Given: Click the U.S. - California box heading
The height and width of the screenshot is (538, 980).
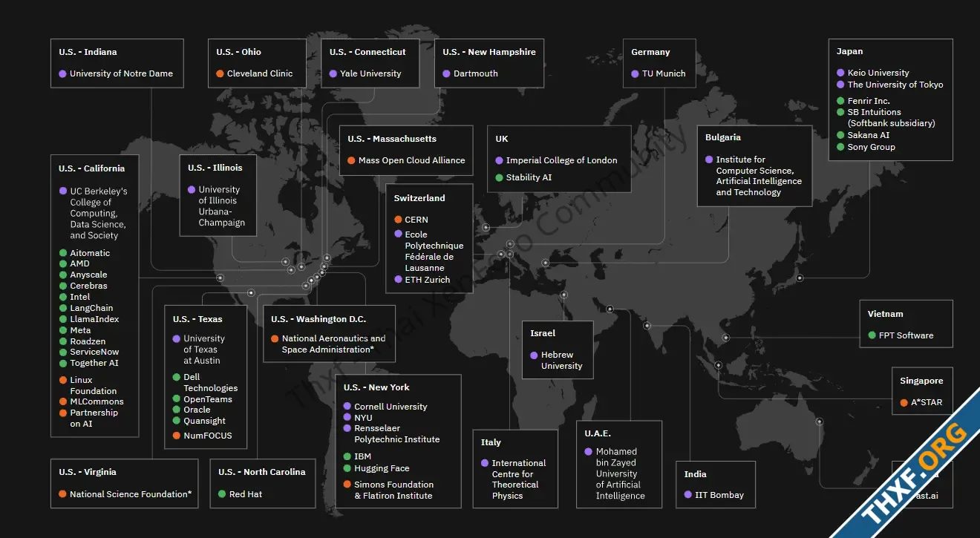Looking at the screenshot, I should click(x=92, y=168).
